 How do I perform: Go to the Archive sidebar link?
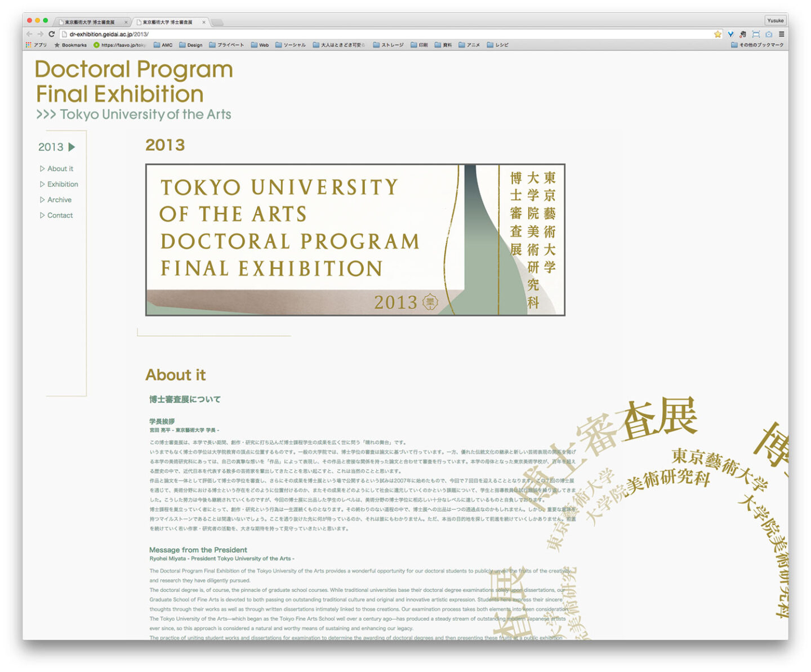click(59, 200)
